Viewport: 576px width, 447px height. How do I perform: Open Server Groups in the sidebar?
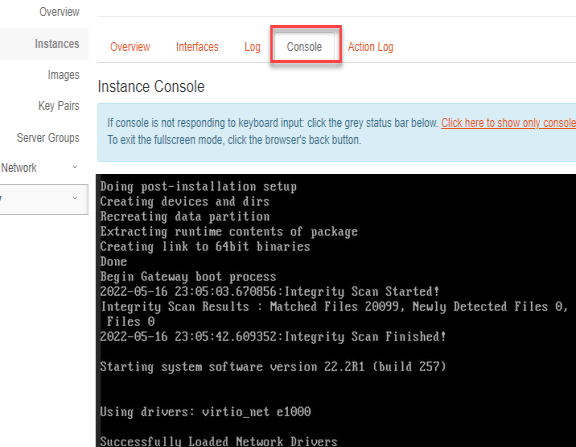point(48,138)
